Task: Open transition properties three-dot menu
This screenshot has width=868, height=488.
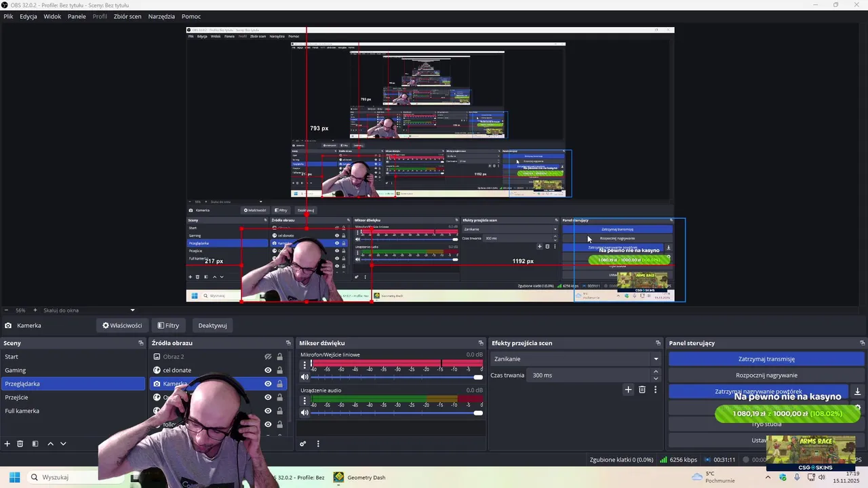Action: 655,390
